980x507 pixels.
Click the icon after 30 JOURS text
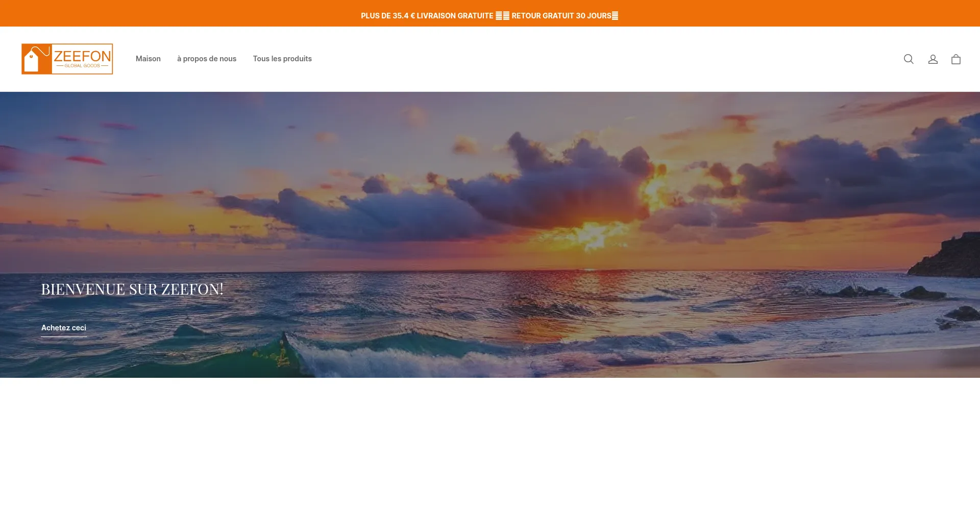point(615,16)
